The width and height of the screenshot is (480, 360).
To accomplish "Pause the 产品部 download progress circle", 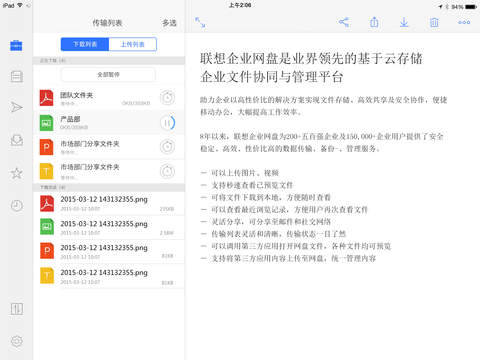I will 167,123.
